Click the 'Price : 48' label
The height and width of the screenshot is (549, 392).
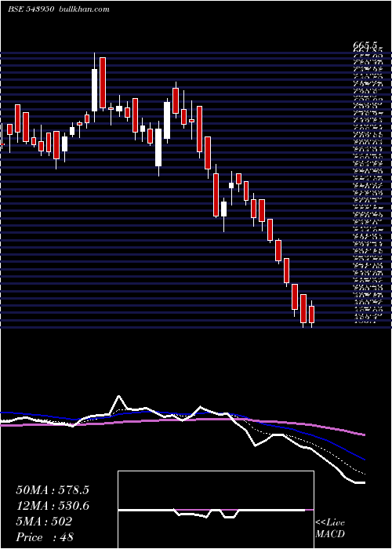coord(45,536)
